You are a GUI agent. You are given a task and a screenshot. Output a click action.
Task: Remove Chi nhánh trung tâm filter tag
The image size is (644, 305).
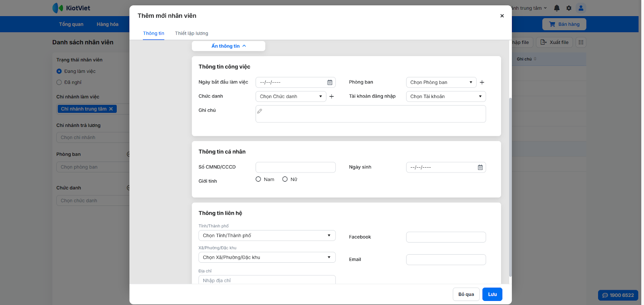point(111,109)
